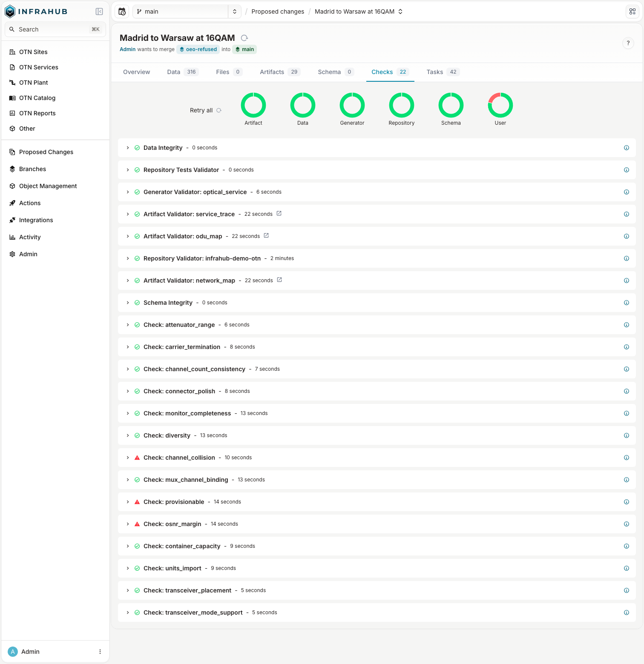This screenshot has height=664, width=644.
Task: Switch to the Data tab
Action: 183,72
